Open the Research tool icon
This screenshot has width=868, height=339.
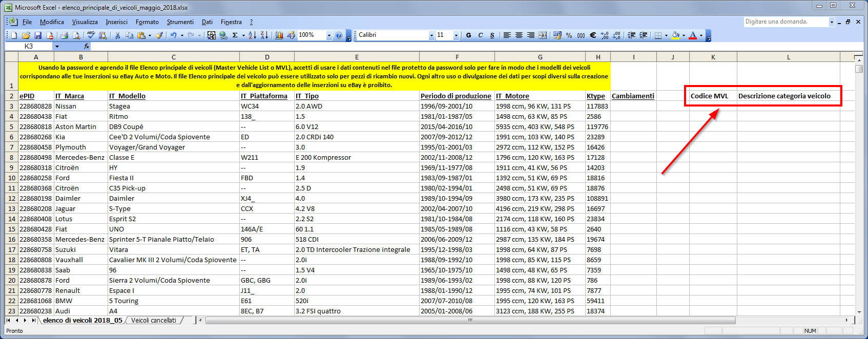(x=103, y=35)
